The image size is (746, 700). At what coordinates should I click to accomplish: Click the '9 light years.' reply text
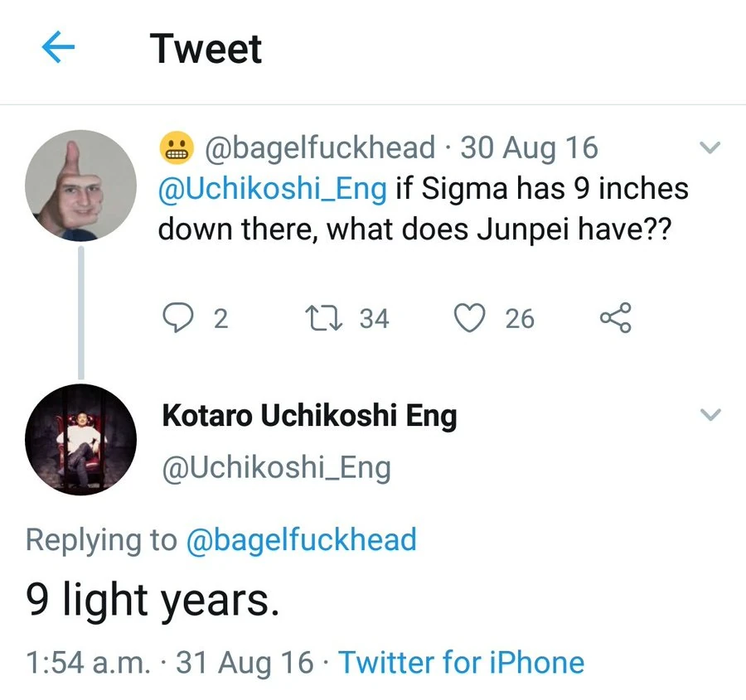[x=152, y=601]
